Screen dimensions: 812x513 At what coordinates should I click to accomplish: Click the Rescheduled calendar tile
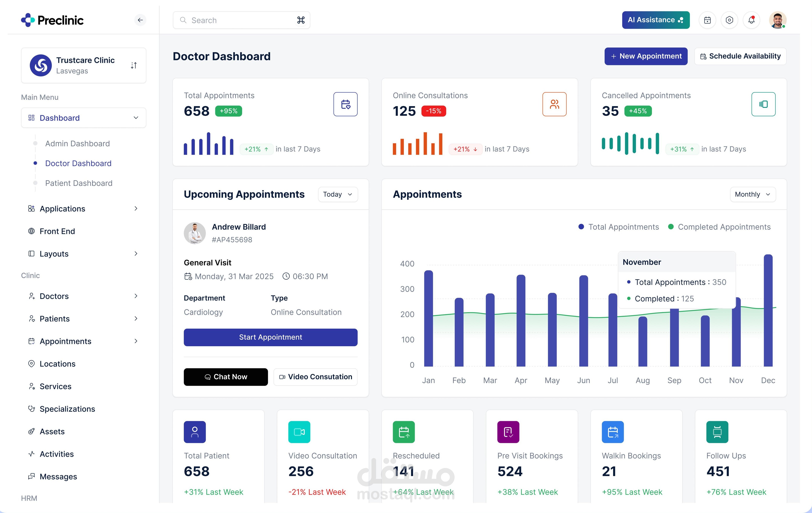click(404, 432)
